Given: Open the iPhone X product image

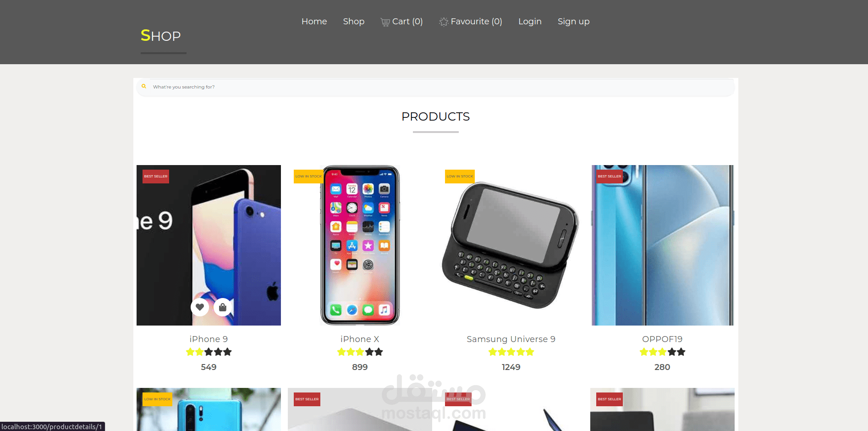Looking at the screenshot, I should [360, 245].
